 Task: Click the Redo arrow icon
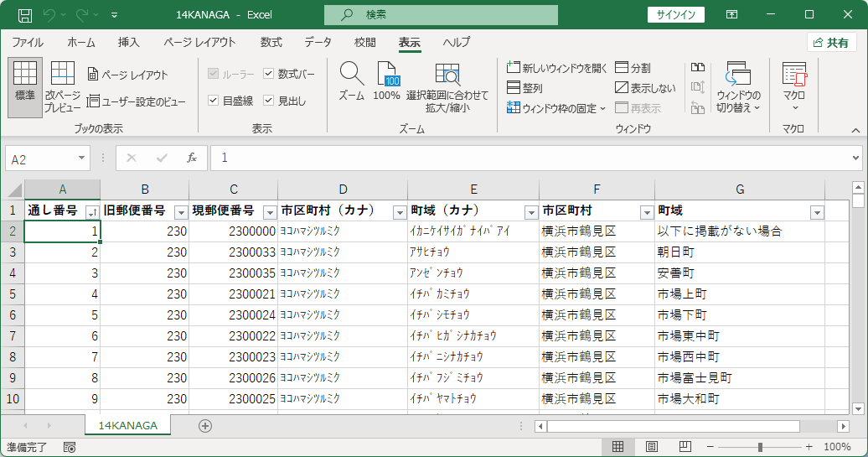click(x=82, y=15)
